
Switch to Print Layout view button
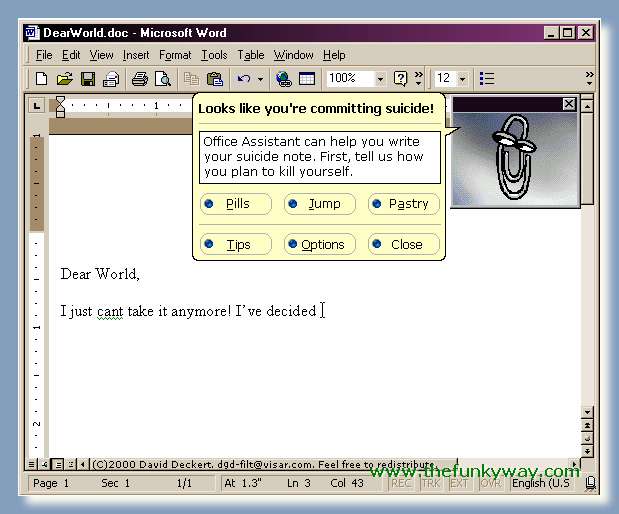point(58,464)
